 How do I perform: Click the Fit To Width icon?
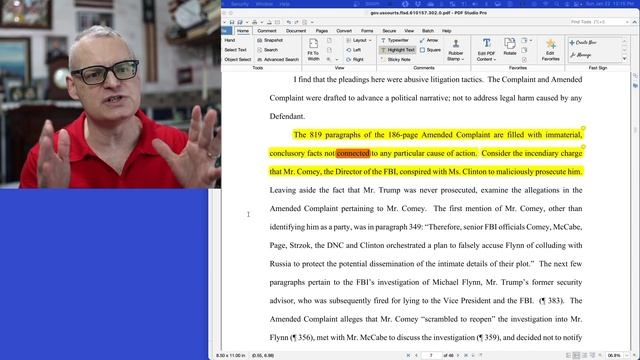(x=313, y=43)
